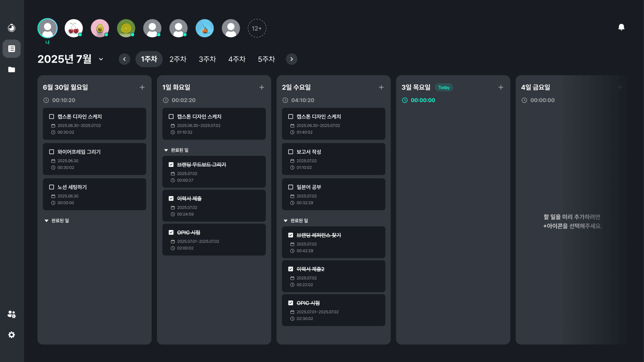Open the timer icon in sidebar

[x=12, y=28]
